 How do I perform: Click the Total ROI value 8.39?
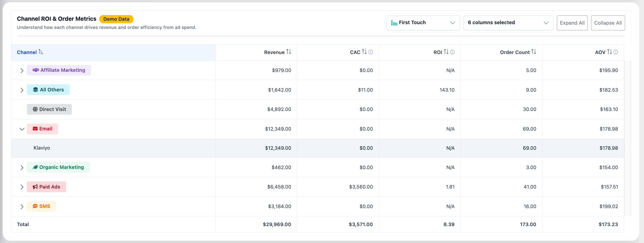(x=449, y=224)
